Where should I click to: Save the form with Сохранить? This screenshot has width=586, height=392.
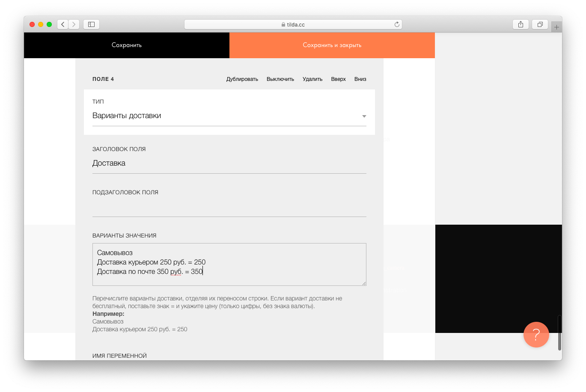click(x=127, y=45)
